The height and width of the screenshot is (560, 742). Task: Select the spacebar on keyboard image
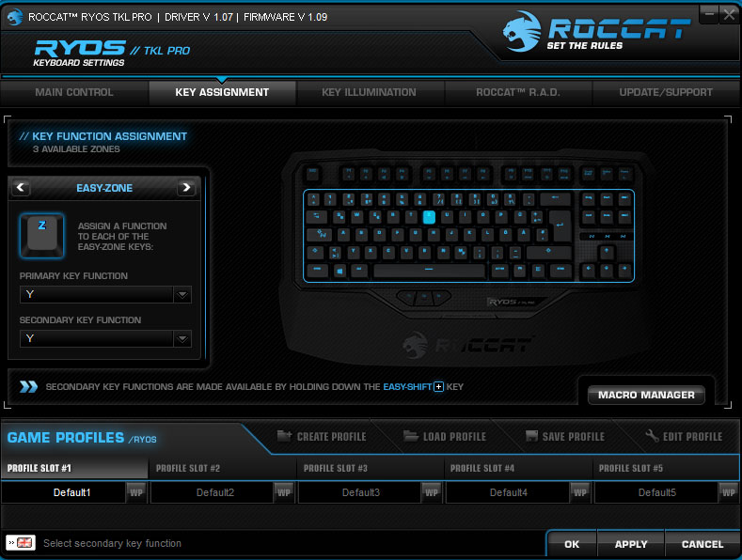[x=429, y=270]
